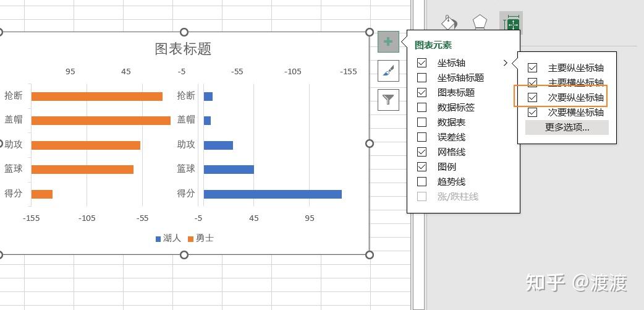644x310 pixels.
Task: Enable the 数据表 checkbox
Action: point(422,122)
